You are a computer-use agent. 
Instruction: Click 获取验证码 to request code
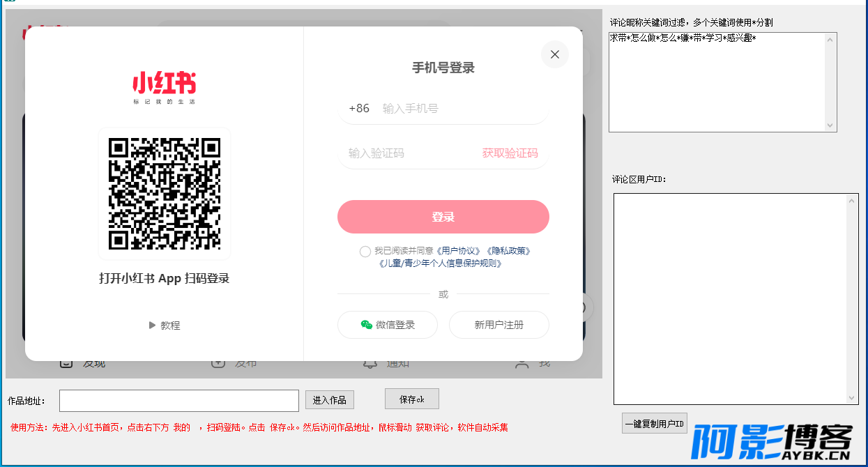point(510,153)
